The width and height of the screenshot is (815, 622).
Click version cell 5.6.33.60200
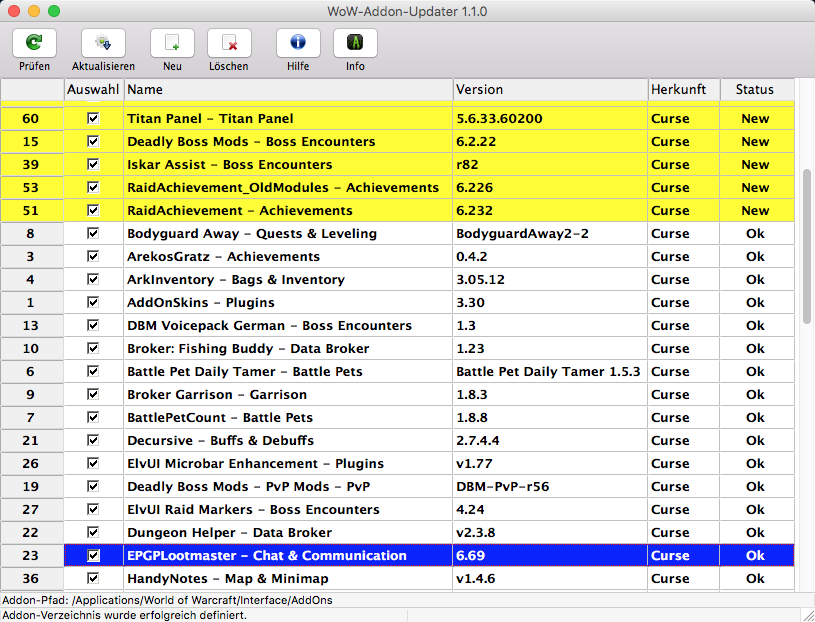[x=550, y=118]
